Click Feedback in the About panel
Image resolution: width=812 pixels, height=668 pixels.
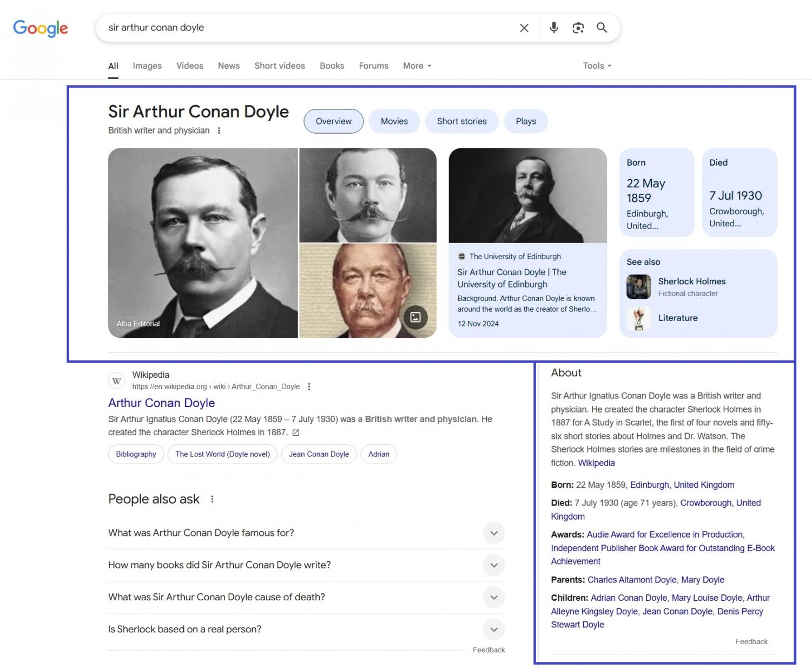tap(751, 642)
